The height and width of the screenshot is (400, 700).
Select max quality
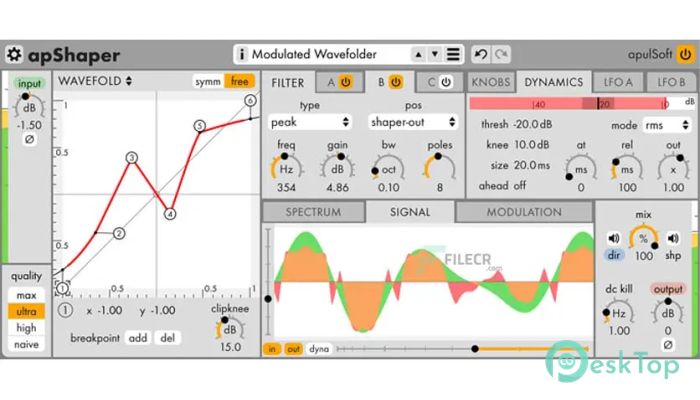(26, 296)
